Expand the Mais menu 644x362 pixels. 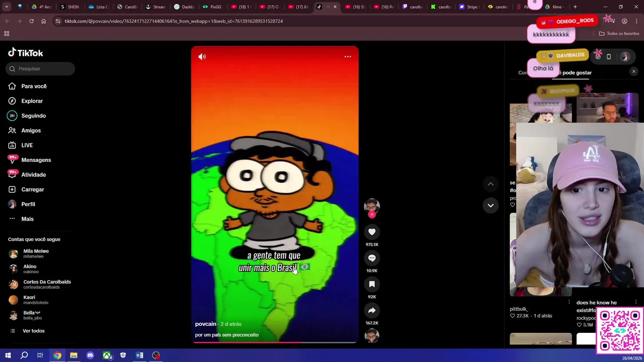28,219
